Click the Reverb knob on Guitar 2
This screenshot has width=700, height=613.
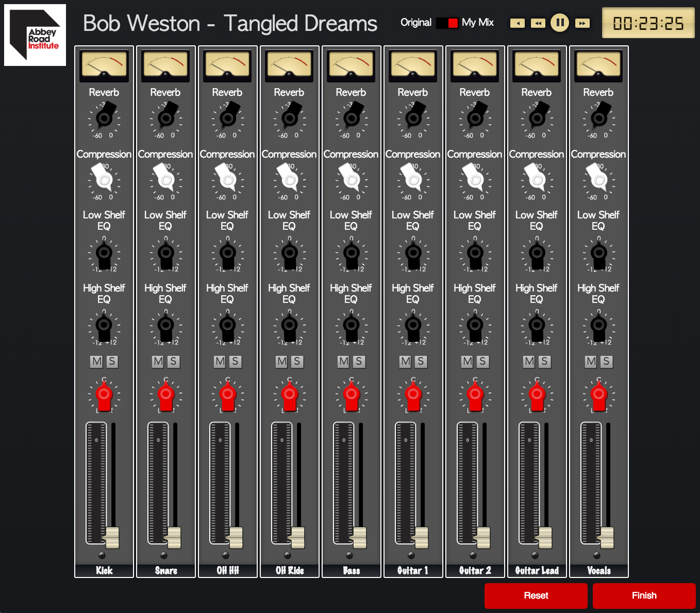[x=475, y=120]
